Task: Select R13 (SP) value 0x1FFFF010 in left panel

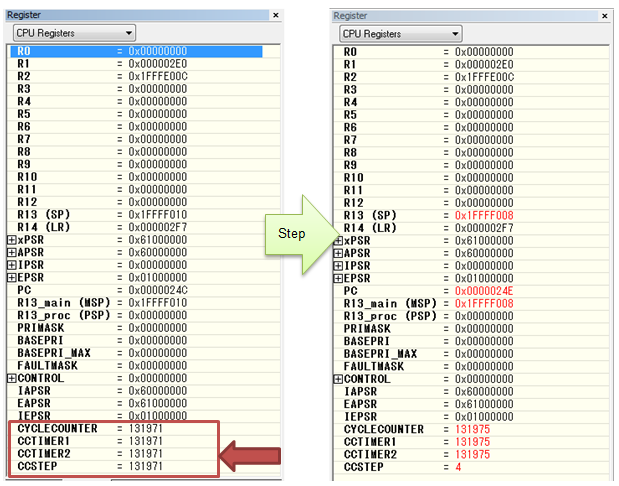Action: pyautogui.click(x=158, y=215)
